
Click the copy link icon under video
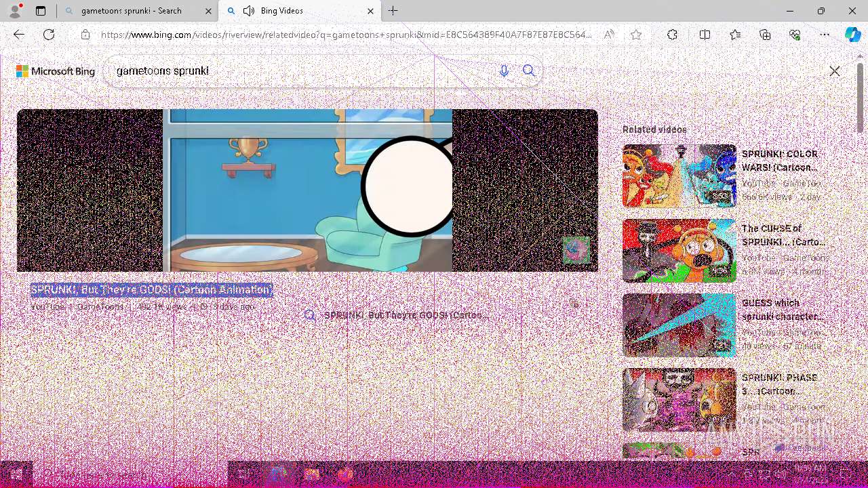point(574,304)
